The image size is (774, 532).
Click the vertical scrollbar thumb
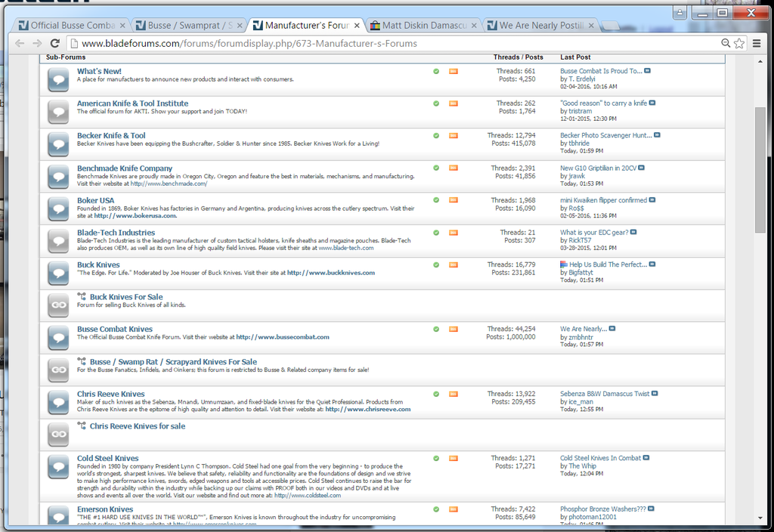pos(760,169)
